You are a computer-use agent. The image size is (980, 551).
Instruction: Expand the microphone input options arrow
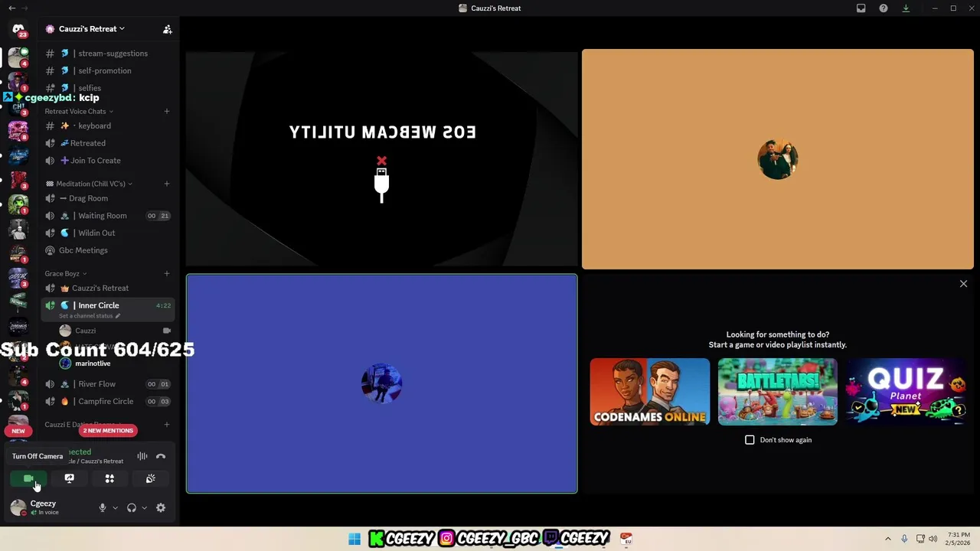tap(115, 507)
